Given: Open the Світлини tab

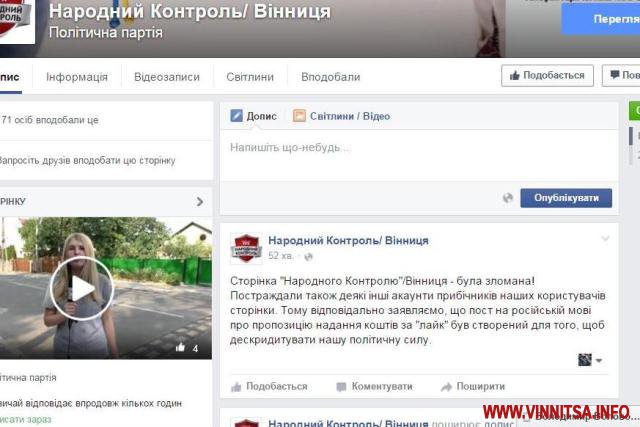Looking at the screenshot, I should [x=250, y=77].
